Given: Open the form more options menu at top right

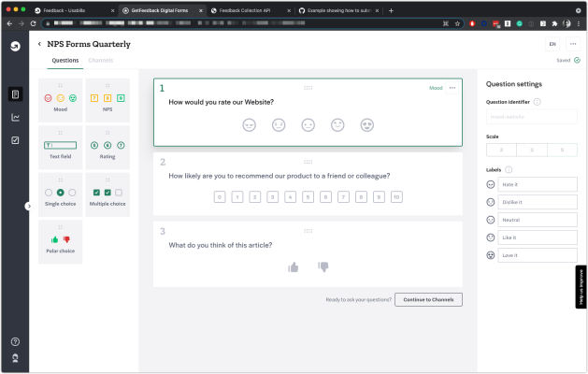Looking at the screenshot, I should (x=573, y=44).
